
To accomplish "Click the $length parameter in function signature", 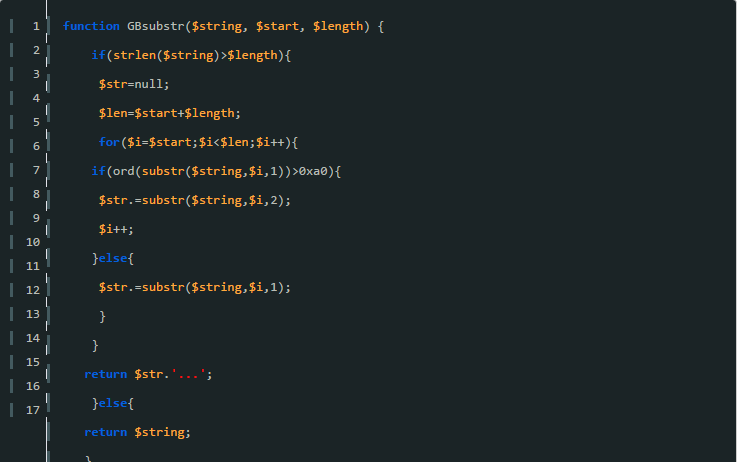I will pyautogui.click(x=338, y=26).
